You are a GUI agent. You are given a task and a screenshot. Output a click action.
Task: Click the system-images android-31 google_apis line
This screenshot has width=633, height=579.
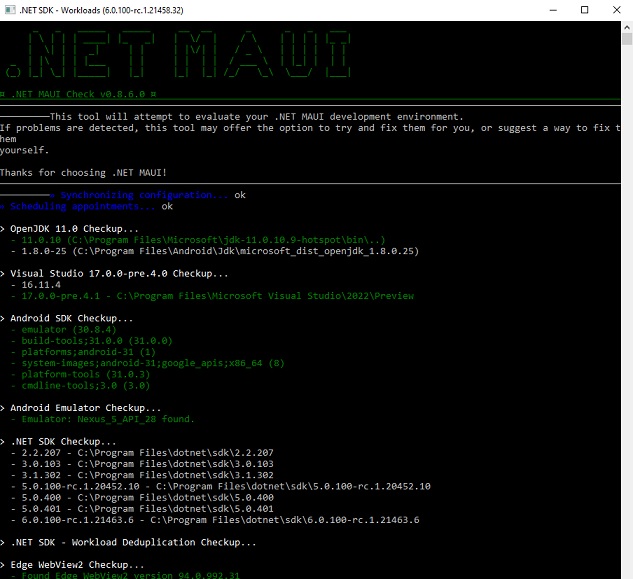(x=148, y=363)
